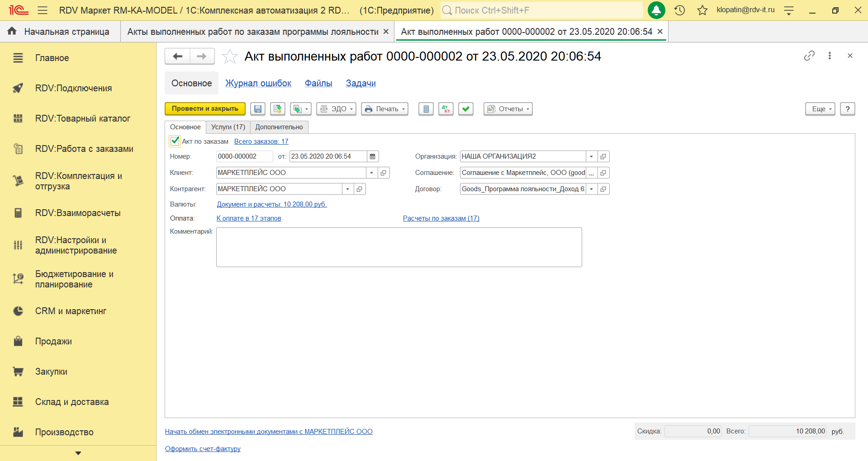Viewport: 868px width, 461px height.
Task: Switch to the Услуги (17) tab
Action: click(x=228, y=127)
